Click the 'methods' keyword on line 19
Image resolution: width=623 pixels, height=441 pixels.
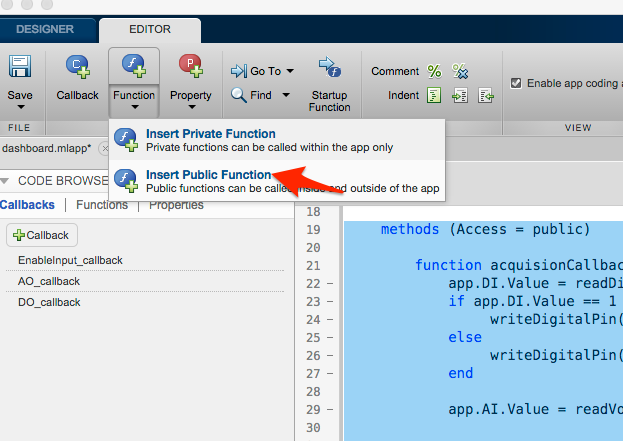(x=410, y=229)
